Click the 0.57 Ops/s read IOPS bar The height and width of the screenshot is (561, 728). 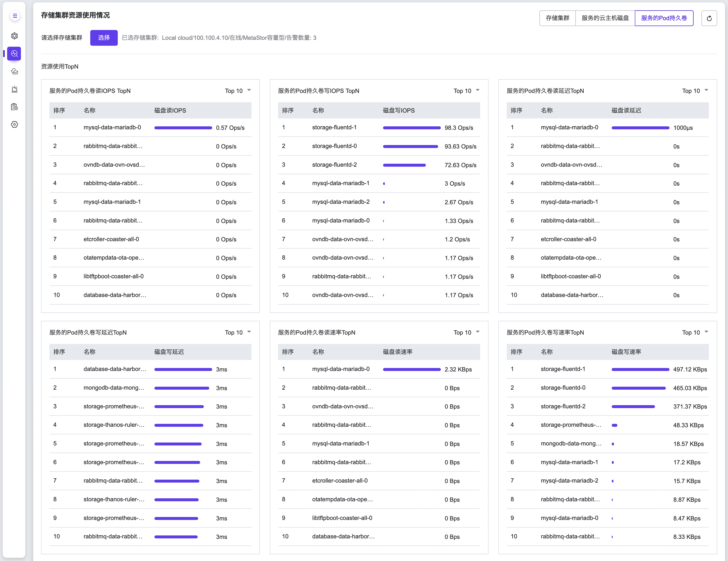pos(183,128)
